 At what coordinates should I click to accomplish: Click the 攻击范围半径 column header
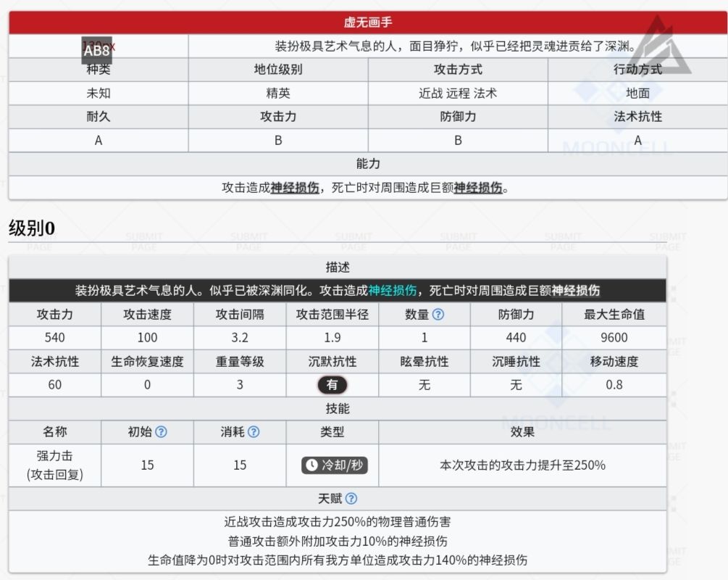pos(332,315)
